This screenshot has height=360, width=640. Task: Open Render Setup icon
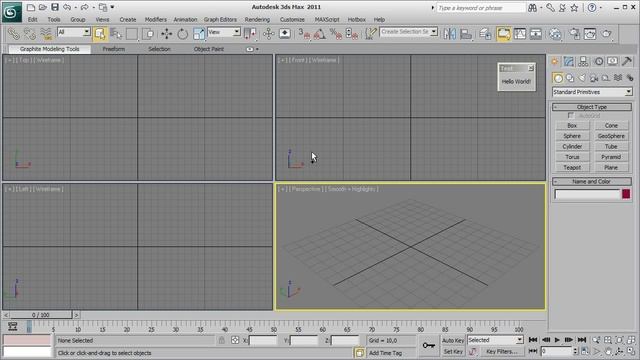tap(574, 33)
